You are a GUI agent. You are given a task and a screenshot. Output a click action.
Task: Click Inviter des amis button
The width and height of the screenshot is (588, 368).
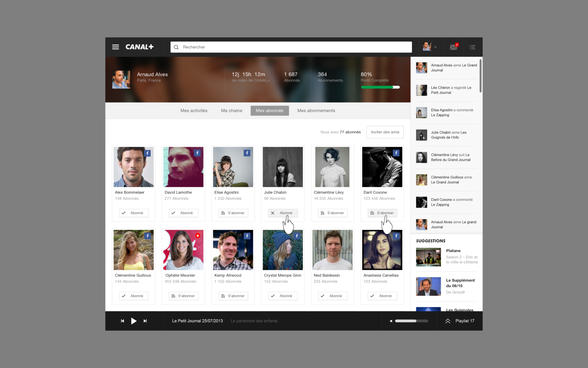[x=385, y=132]
